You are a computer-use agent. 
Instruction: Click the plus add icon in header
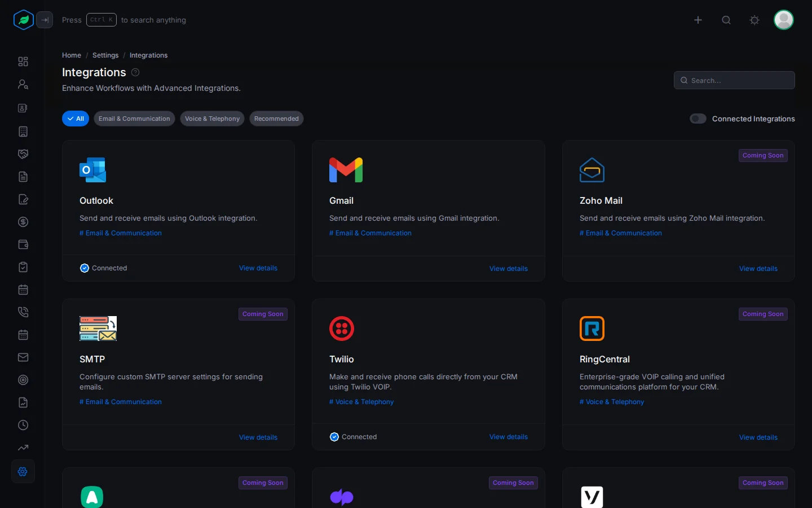pos(698,20)
